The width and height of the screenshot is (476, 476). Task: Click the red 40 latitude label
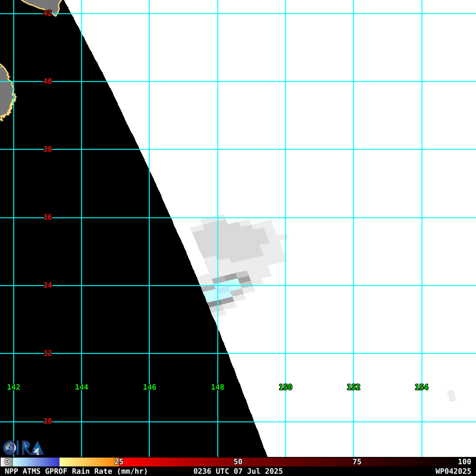pos(48,82)
